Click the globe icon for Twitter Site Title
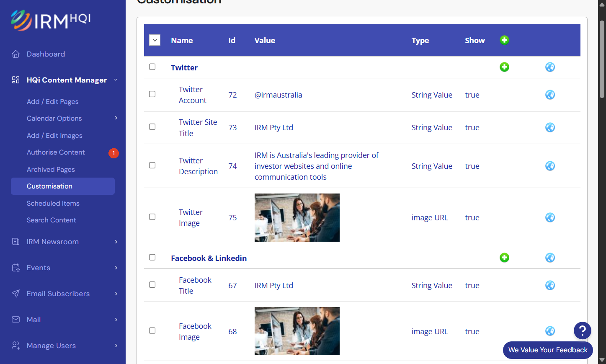The width and height of the screenshot is (606, 364). pyautogui.click(x=550, y=127)
